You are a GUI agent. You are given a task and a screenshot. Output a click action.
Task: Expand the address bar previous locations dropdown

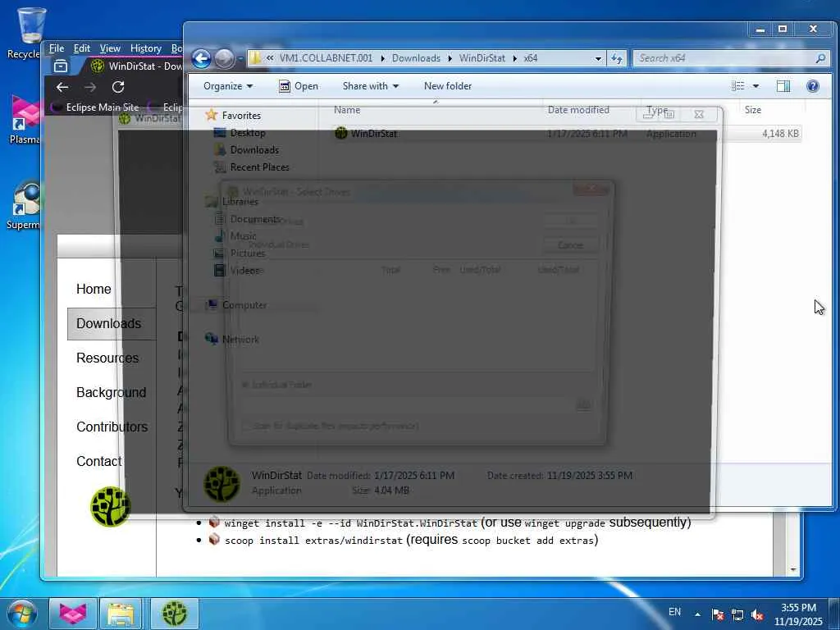click(598, 58)
